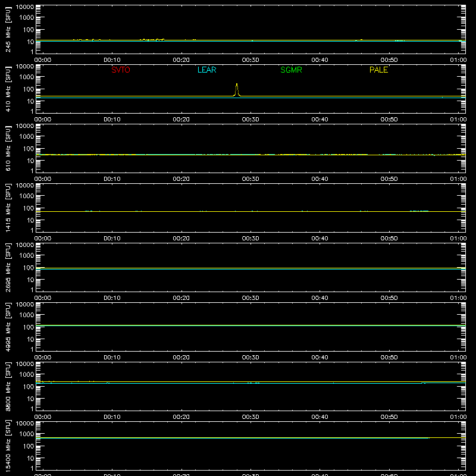Screen dimensions: 476x476
Task: Select the '1415 MHz [SFU]' axis title
Action: [8, 208]
